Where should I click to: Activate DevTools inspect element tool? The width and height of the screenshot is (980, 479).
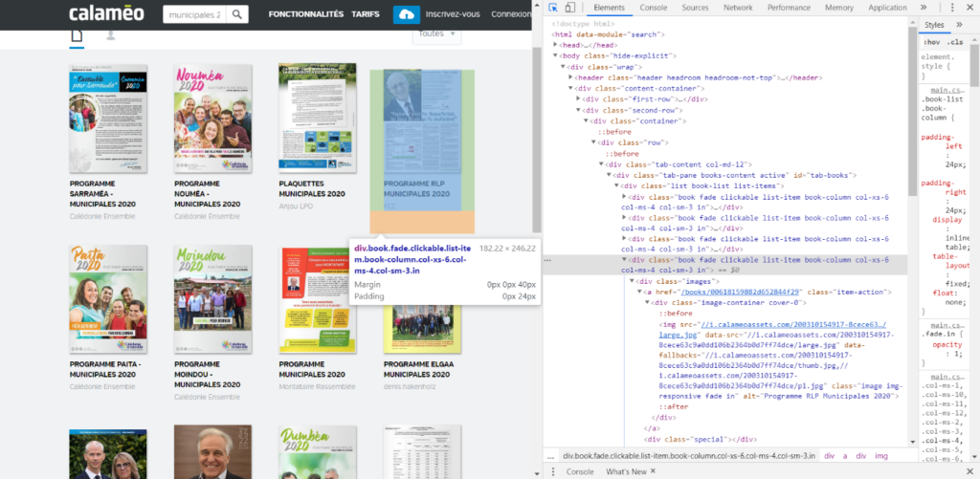[x=553, y=8]
